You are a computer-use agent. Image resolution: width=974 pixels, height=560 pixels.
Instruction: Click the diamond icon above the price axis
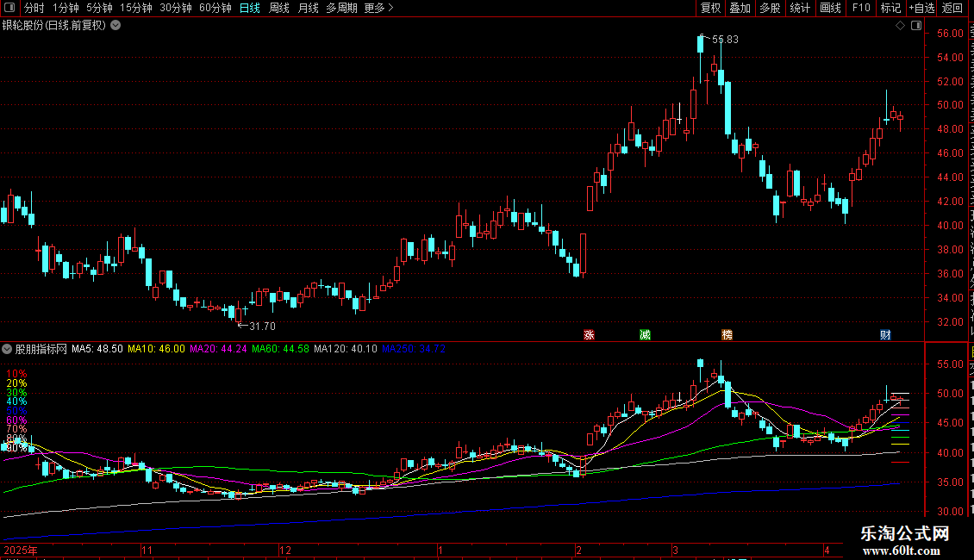tap(900, 26)
